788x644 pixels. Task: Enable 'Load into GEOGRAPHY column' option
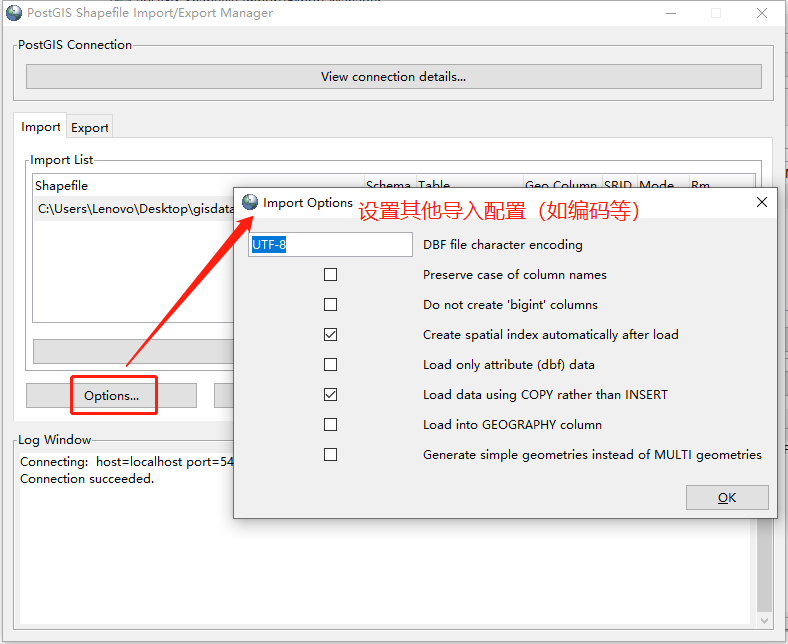[x=331, y=424]
